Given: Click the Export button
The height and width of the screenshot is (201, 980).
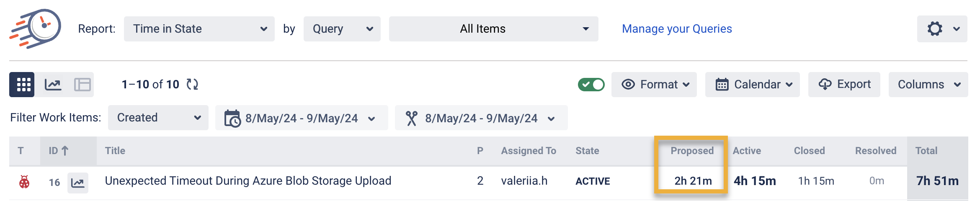Looking at the screenshot, I should 844,85.
